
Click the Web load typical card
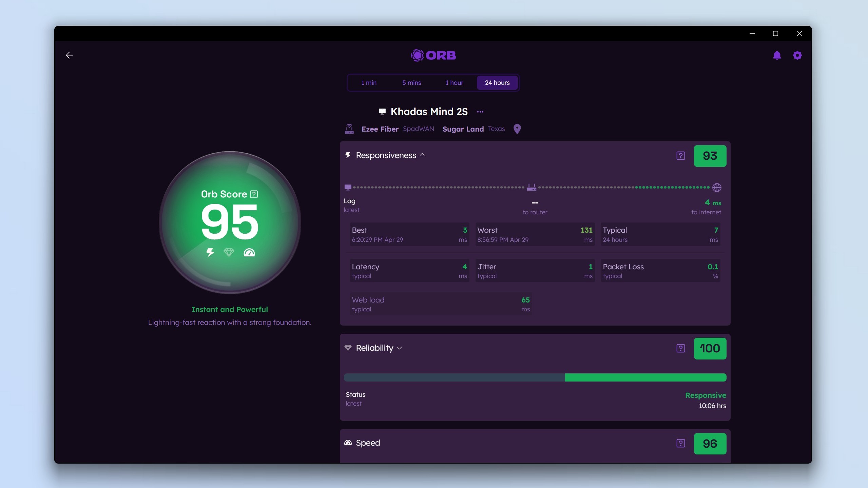(x=440, y=304)
